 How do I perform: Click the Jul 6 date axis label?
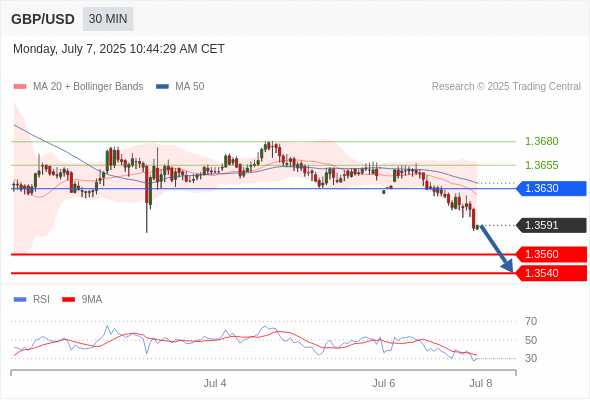383,383
